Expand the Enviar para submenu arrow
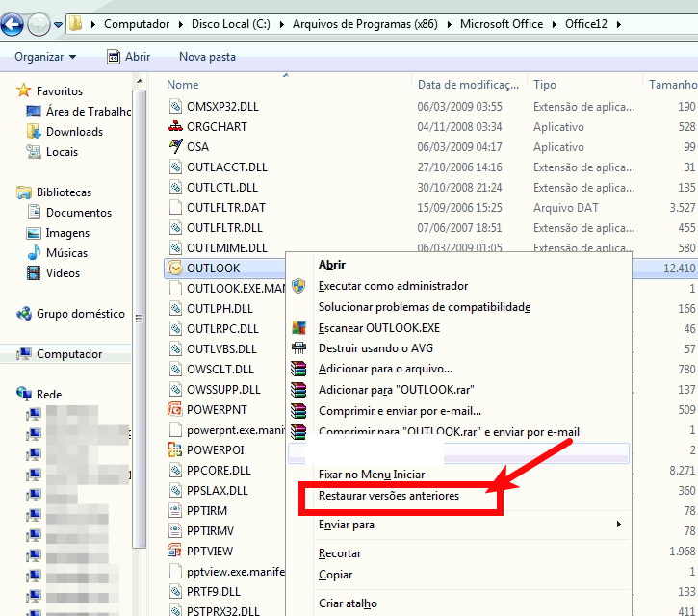698x616 pixels. click(x=619, y=524)
